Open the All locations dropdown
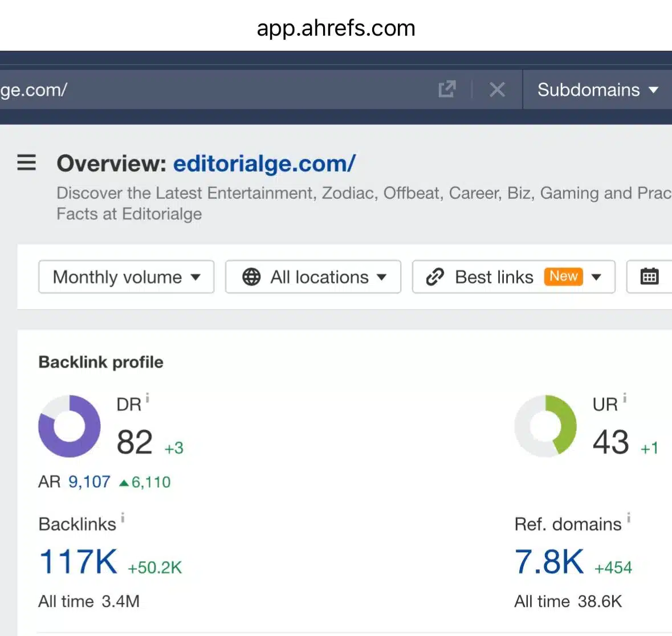 tap(312, 277)
